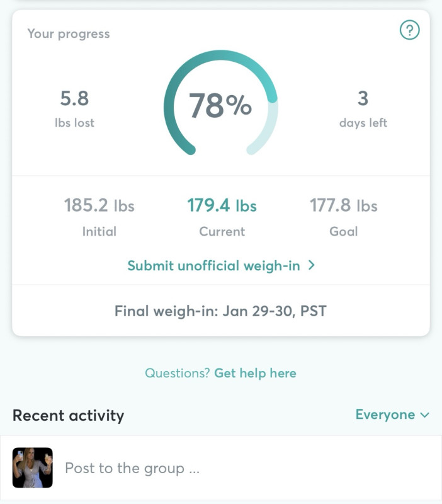Open Submit unofficial weigh-in link
This screenshot has height=504, width=442.
tap(213, 265)
